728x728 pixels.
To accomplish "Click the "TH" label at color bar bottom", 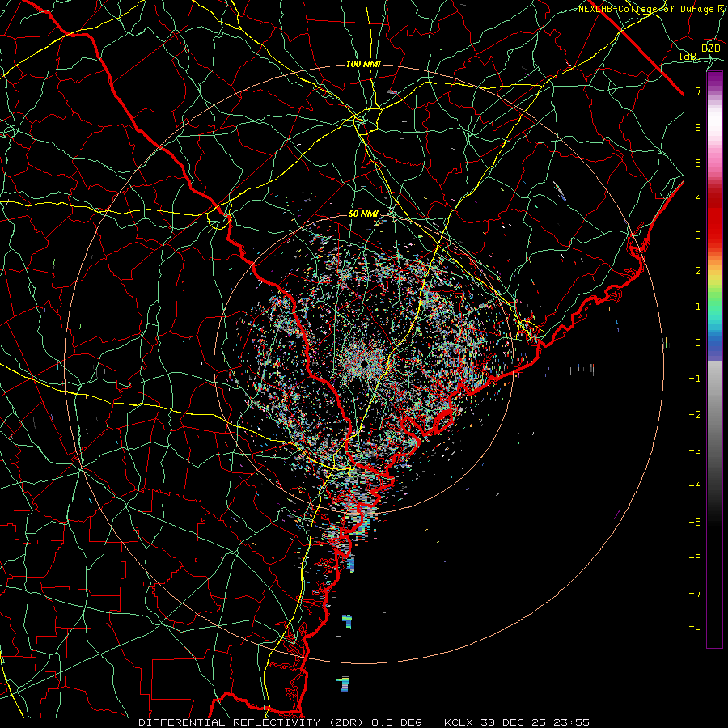I will pyautogui.click(x=695, y=629).
